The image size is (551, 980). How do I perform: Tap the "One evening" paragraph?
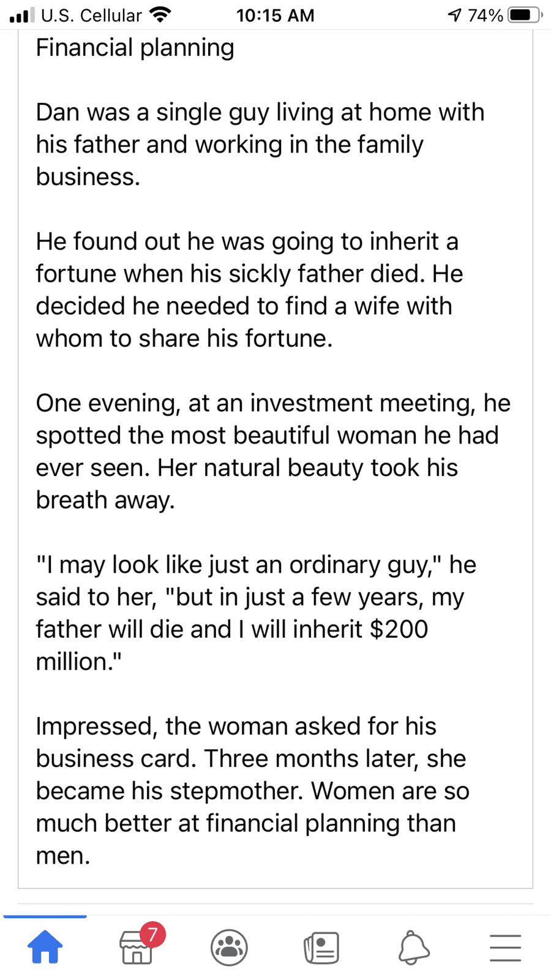tap(273, 451)
